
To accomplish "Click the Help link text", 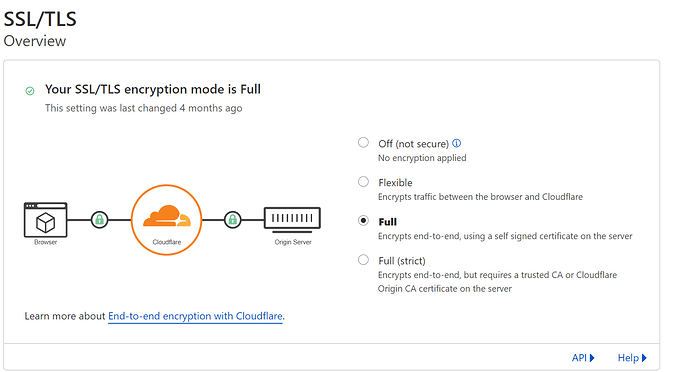I will click(x=628, y=358).
